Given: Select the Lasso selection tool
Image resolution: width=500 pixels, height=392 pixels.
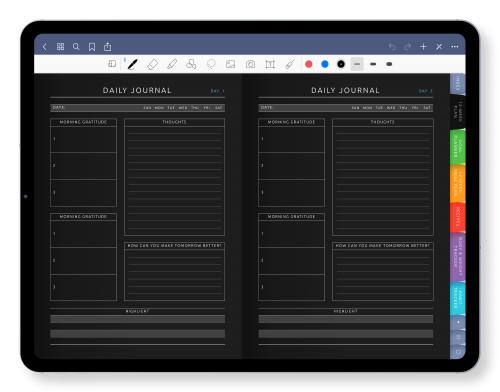Looking at the screenshot, I should click(x=211, y=64).
